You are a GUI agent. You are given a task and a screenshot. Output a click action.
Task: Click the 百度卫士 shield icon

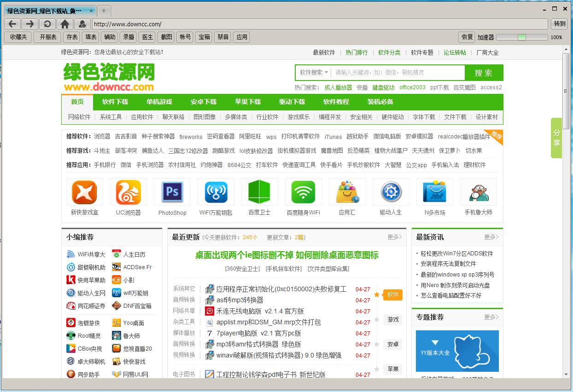(x=259, y=191)
